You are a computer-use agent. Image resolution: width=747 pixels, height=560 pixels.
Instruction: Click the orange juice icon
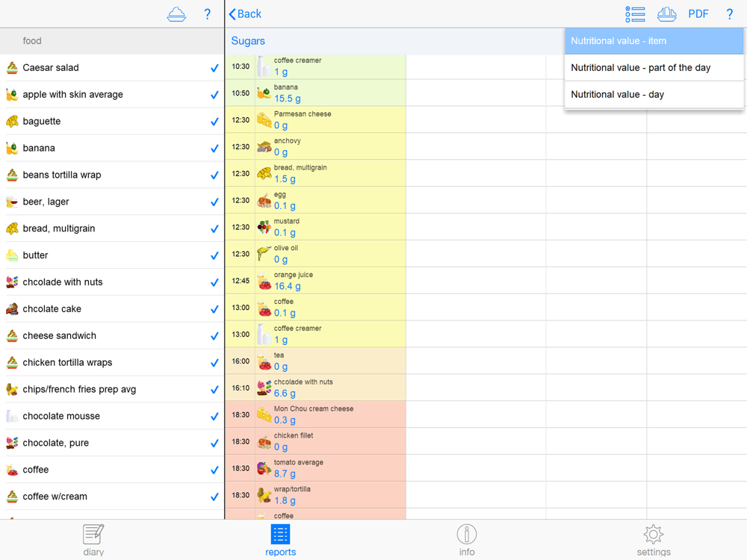(264, 281)
